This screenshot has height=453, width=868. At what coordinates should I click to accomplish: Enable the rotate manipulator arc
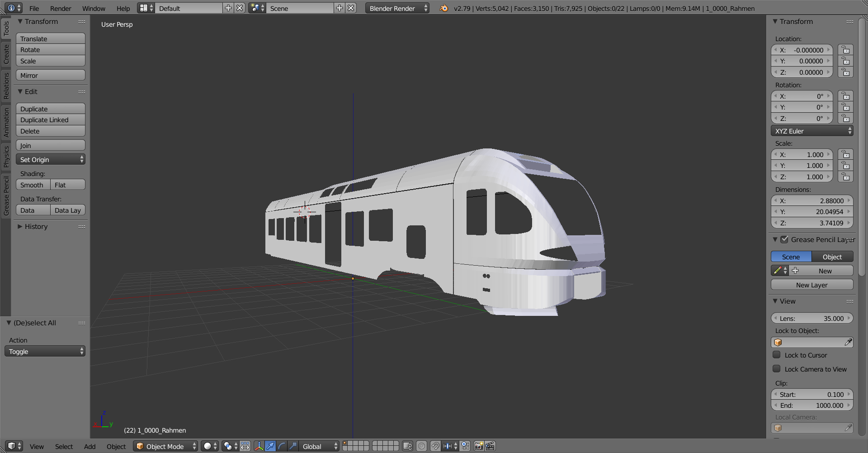click(x=282, y=446)
